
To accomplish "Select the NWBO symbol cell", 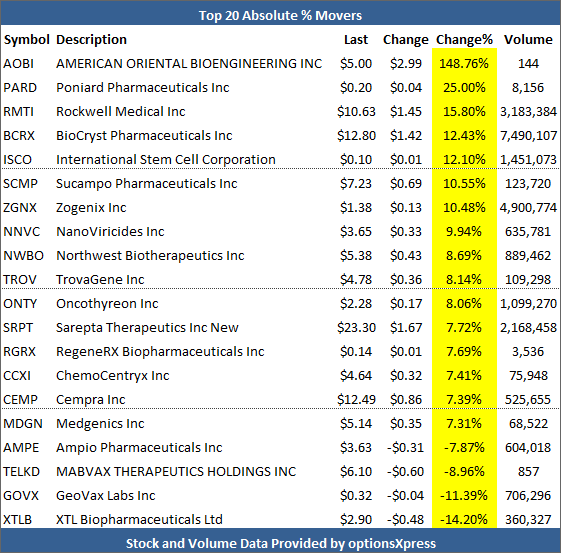I will [x=23, y=255].
